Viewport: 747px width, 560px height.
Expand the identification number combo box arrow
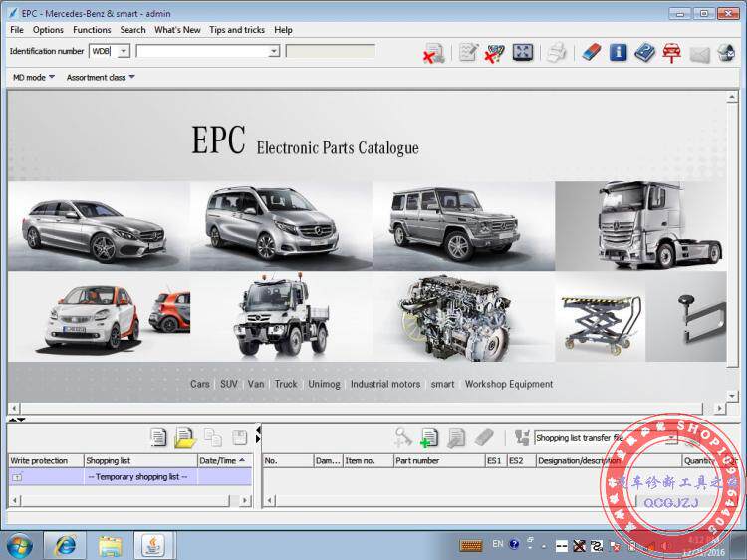(x=274, y=51)
